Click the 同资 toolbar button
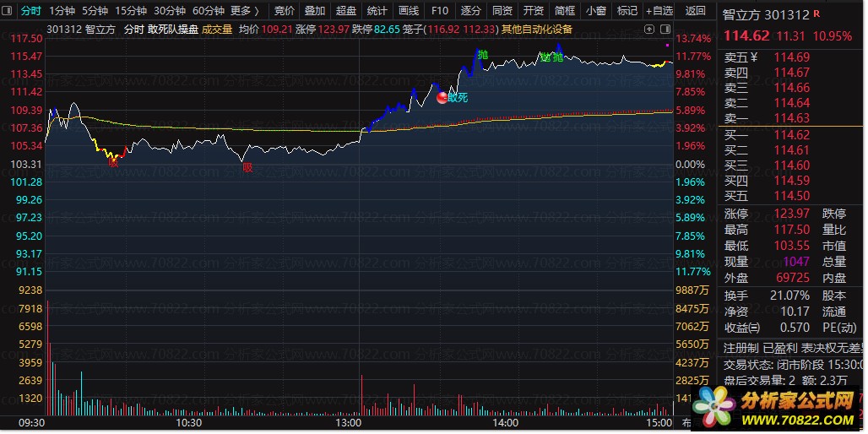 point(502,10)
